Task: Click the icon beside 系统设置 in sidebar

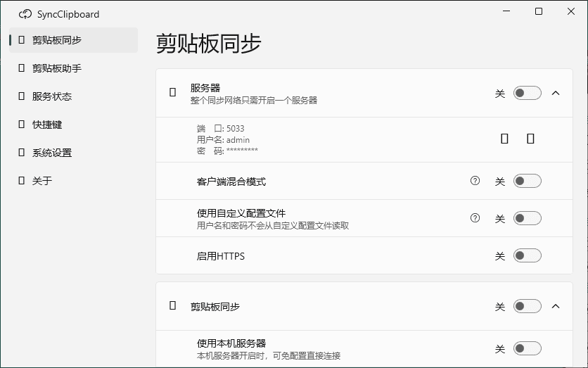Action: 21,153
